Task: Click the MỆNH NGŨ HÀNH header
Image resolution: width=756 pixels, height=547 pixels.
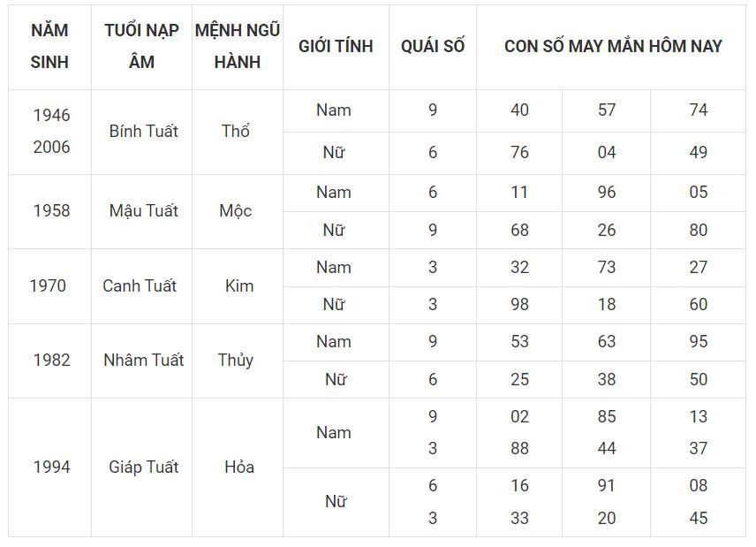Action: click(x=238, y=47)
